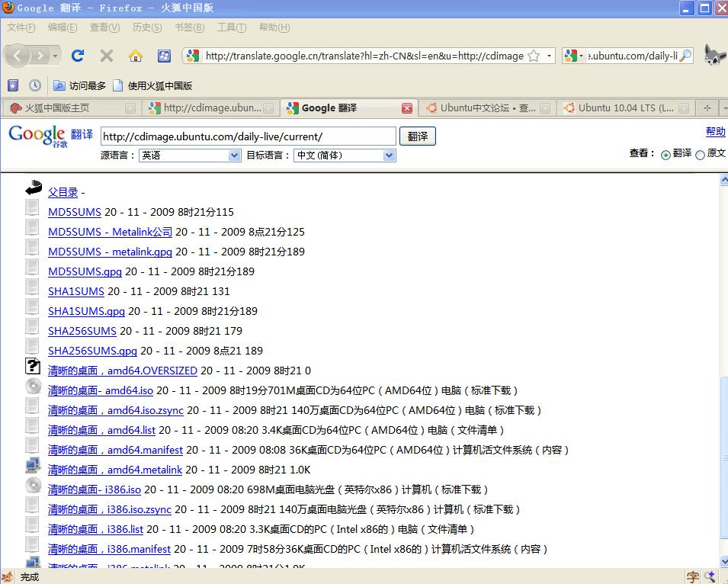Click the 字 icon in status bar
This screenshot has height=584, width=728.
pyautogui.click(x=692, y=576)
